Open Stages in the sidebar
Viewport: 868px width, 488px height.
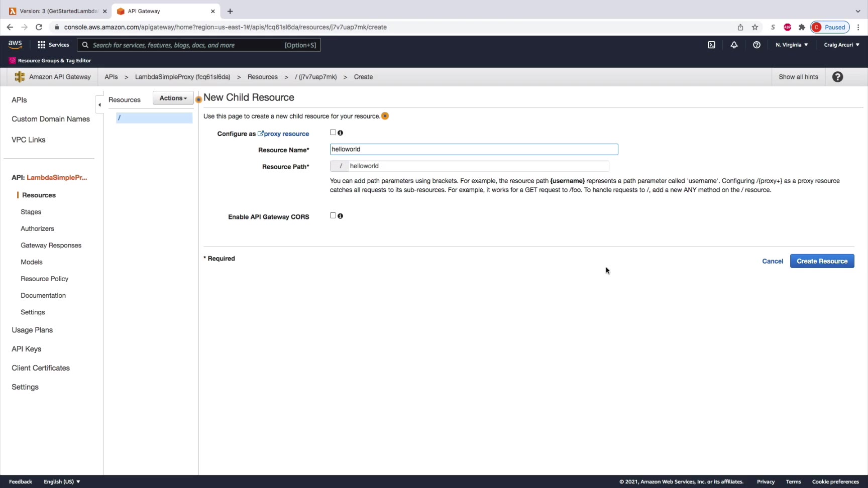tap(31, 212)
